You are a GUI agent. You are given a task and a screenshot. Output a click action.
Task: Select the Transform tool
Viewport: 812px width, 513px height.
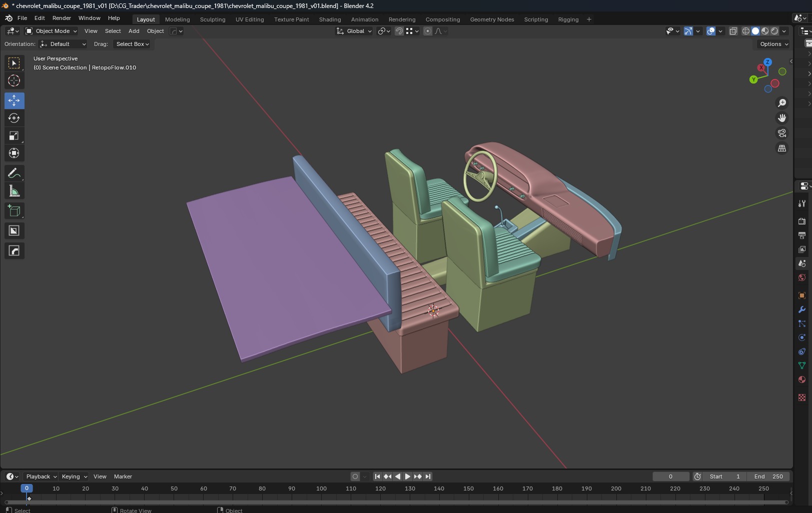pos(14,153)
